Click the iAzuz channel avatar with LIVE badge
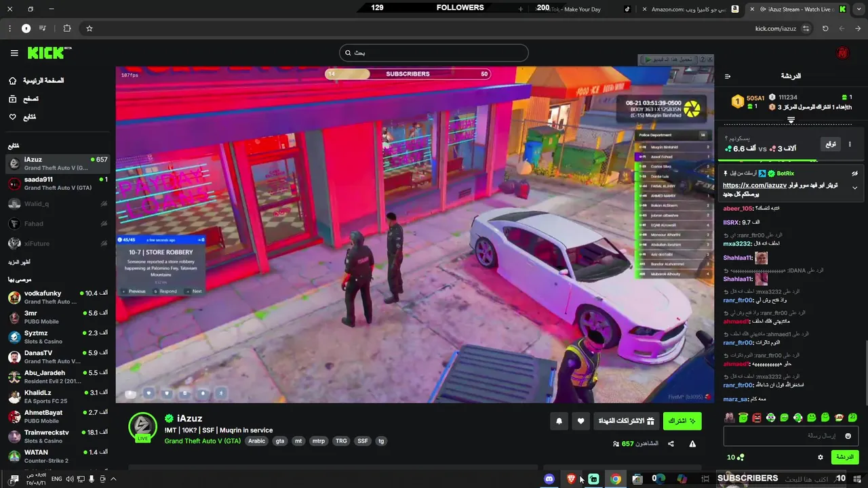 [x=143, y=426]
